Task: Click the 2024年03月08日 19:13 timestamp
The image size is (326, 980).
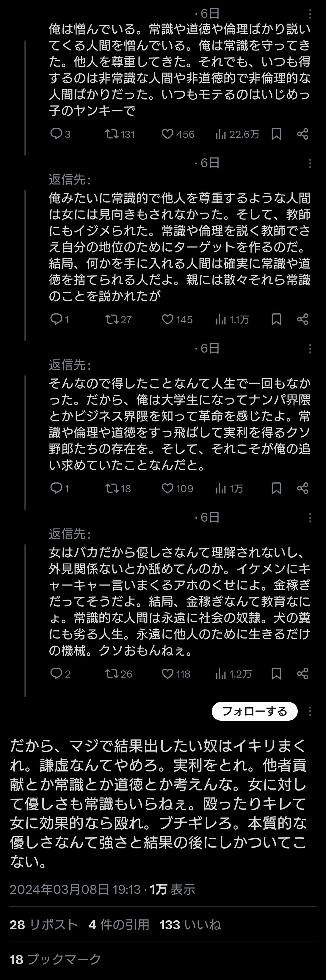Action: click(x=75, y=889)
